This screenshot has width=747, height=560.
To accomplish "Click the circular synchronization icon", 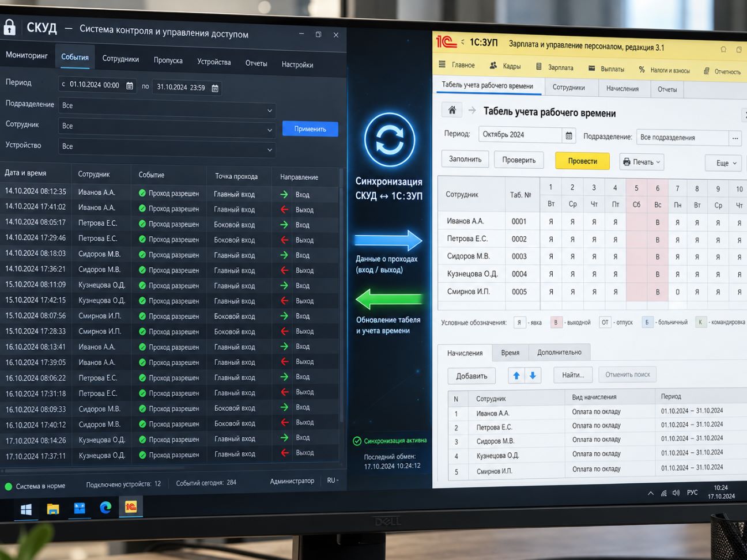I will coord(390,139).
